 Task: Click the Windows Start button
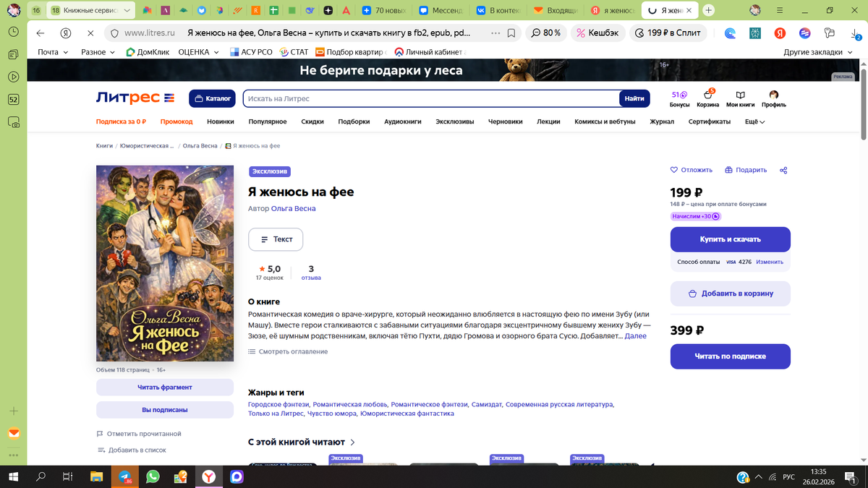coord(14,477)
